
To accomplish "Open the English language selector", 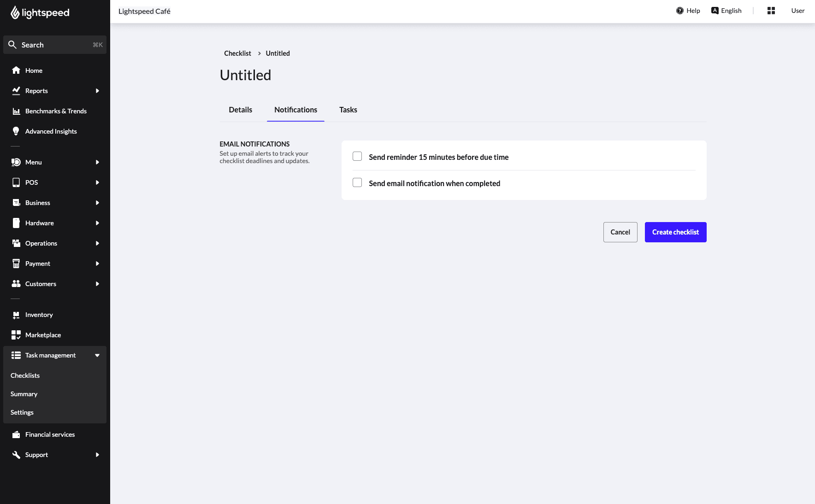I will pos(726,10).
